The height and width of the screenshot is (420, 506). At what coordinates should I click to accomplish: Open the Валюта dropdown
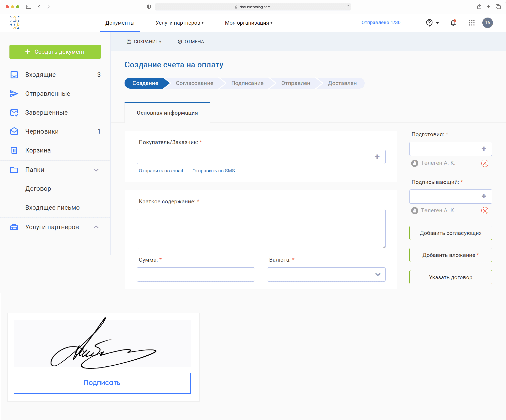point(326,274)
